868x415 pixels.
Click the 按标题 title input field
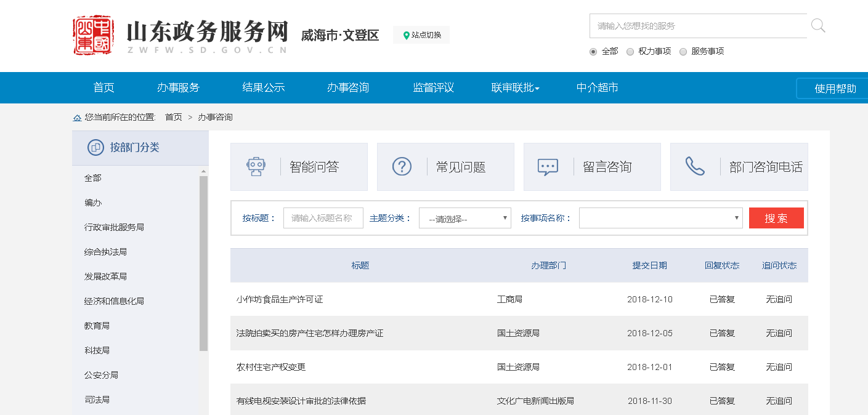(x=323, y=218)
